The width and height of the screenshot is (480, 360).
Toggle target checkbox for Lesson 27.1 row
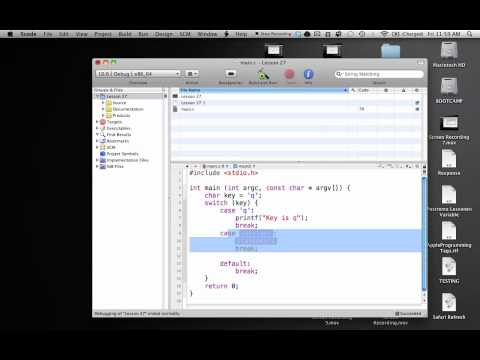417,103
